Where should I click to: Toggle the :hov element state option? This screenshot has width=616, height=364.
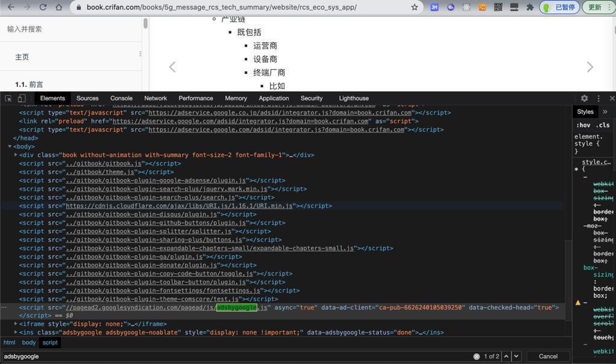click(x=584, y=125)
